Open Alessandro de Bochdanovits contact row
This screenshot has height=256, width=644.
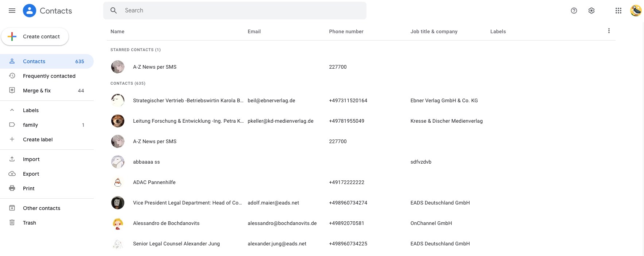pyautogui.click(x=166, y=223)
